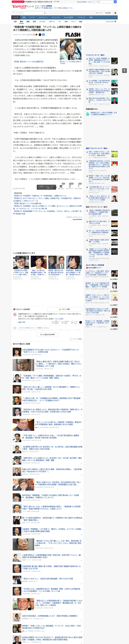Open main article photo of 山東昭子
Screen dimensions: 129x644
71,49
